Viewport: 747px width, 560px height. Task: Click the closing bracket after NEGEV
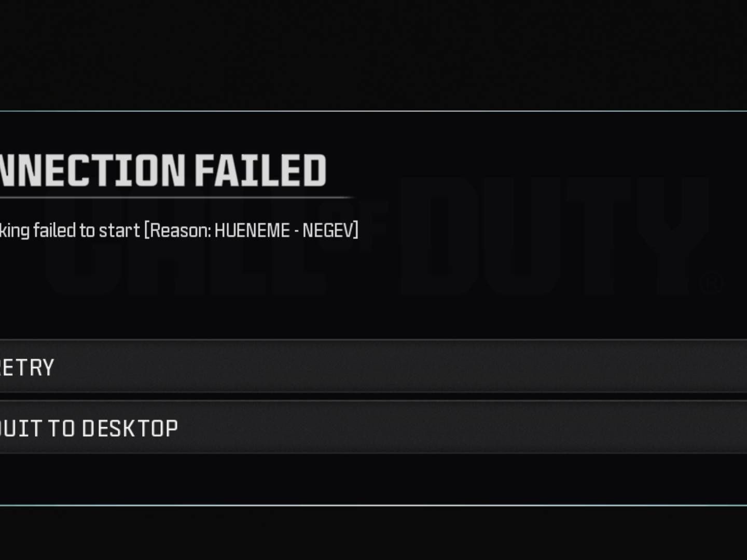[x=356, y=230]
